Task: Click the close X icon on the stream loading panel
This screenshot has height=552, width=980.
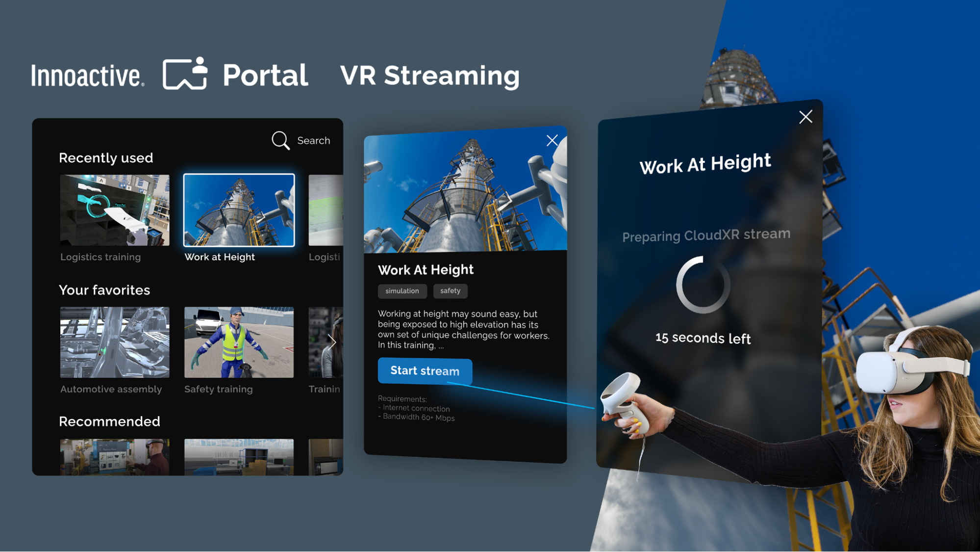Action: coord(805,117)
